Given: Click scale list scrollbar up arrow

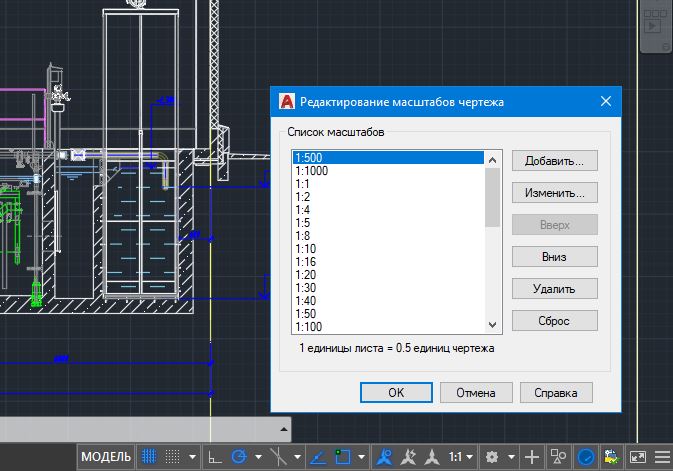Looking at the screenshot, I should pos(492,160).
